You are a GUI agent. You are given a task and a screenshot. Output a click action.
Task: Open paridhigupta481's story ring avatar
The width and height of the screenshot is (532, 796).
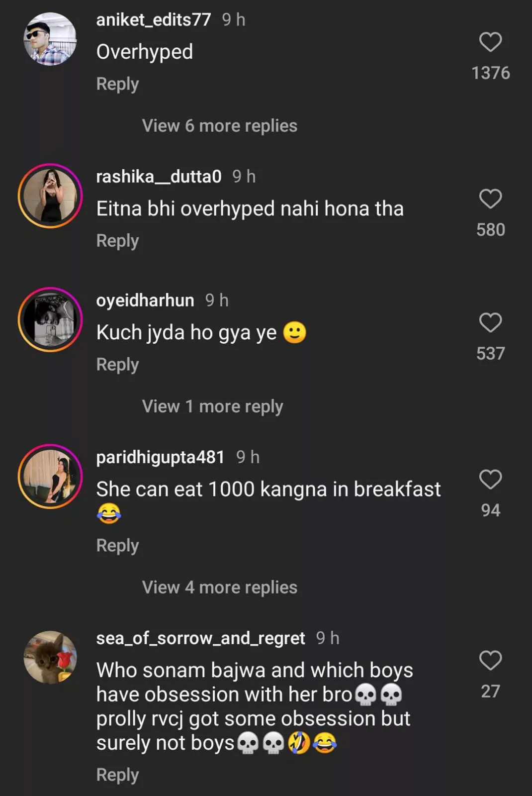pyautogui.click(x=50, y=477)
